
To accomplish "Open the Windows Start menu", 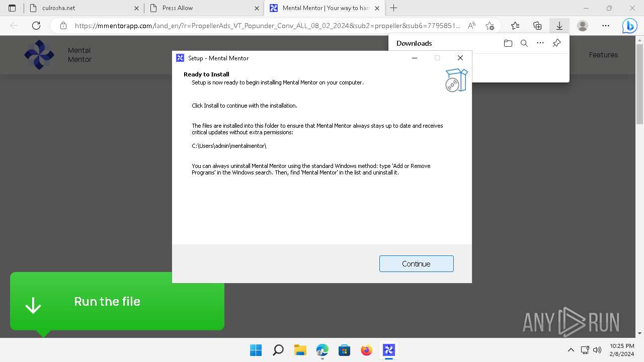I will click(x=256, y=350).
